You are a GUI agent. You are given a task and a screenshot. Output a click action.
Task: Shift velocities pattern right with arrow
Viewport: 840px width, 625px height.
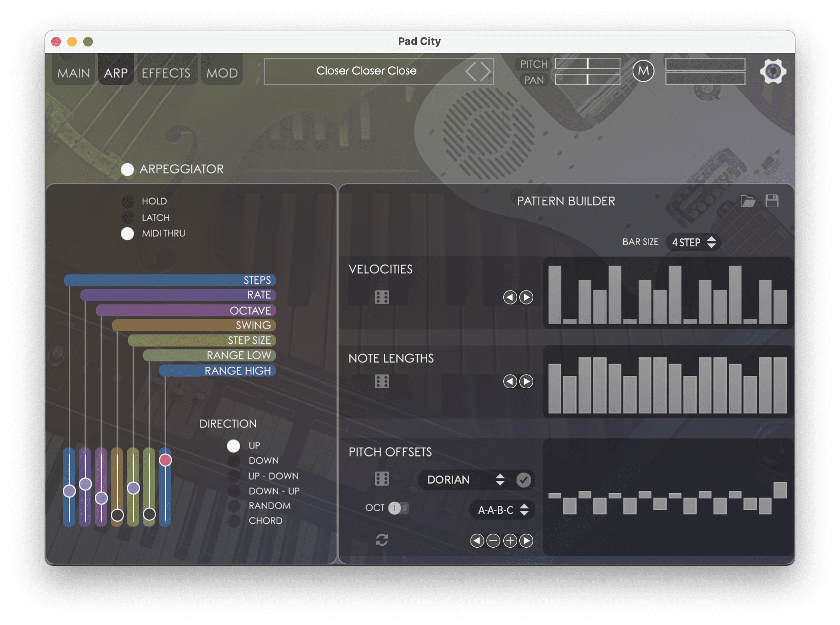[x=526, y=297]
